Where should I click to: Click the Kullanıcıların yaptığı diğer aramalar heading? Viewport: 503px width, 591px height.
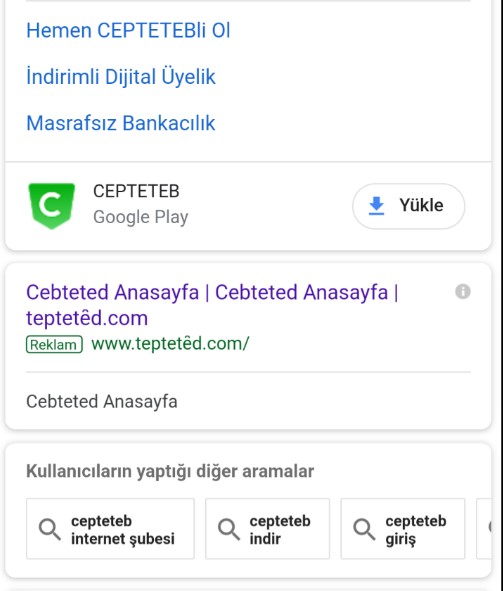point(170,471)
